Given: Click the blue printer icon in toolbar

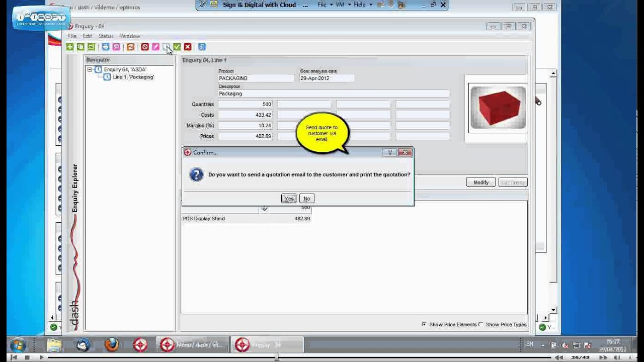Looking at the screenshot, I should click(x=106, y=47).
